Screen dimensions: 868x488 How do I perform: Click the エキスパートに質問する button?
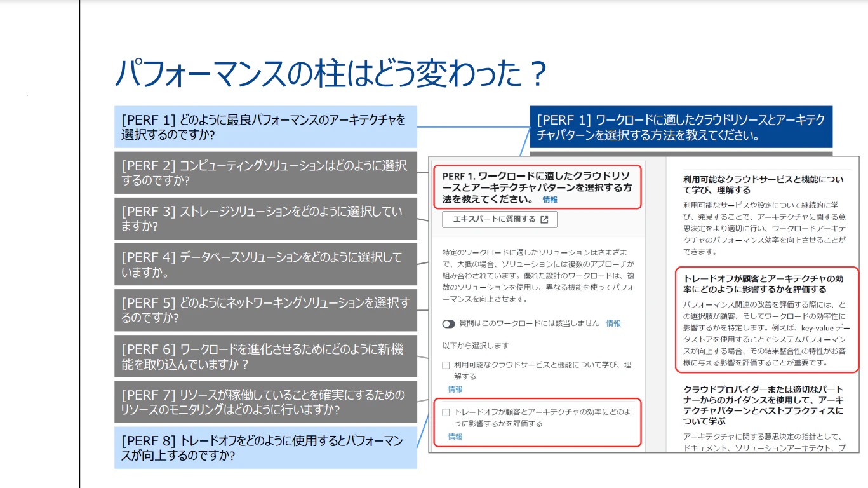[x=500, y=219]
